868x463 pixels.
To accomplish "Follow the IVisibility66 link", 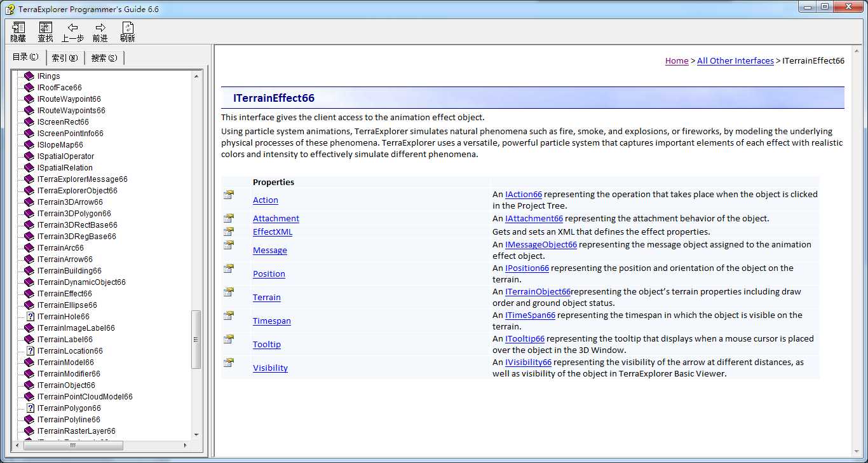I will [x=528, y=362].
